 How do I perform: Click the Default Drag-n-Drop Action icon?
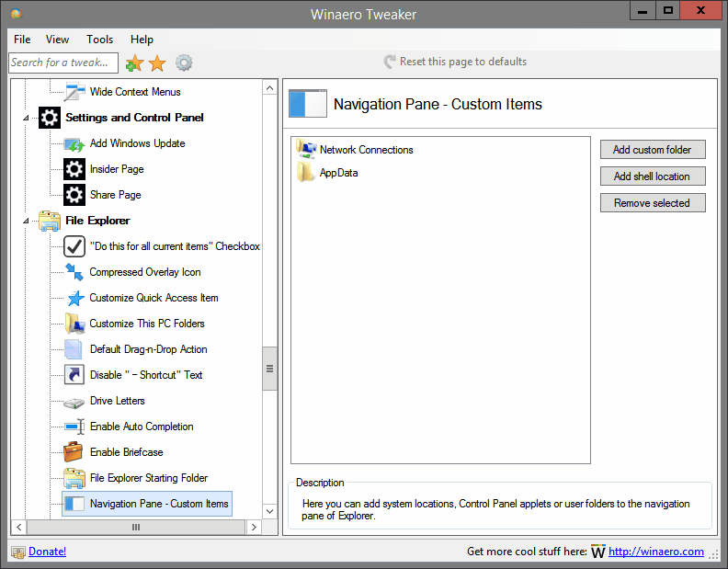click(x=74, y=349)
